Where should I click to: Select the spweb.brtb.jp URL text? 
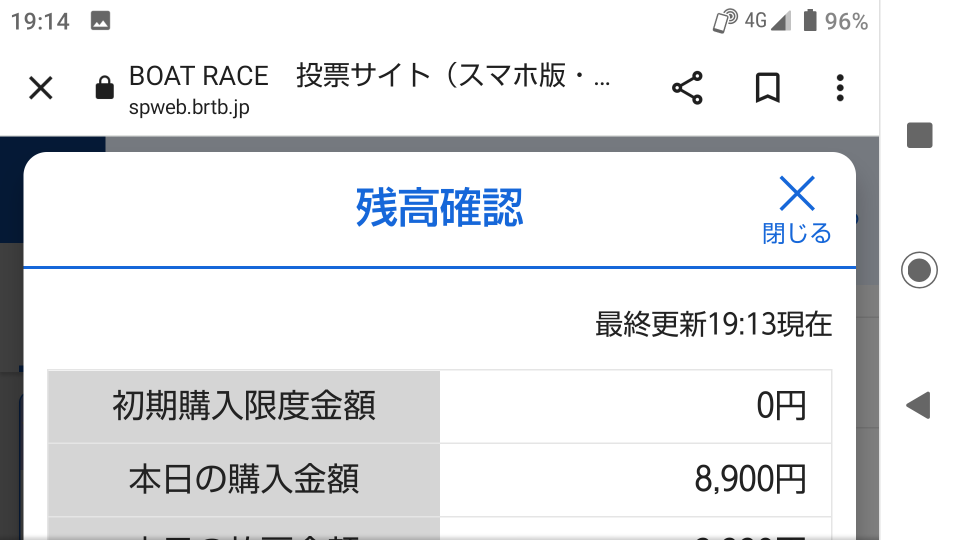click(189, 107)
